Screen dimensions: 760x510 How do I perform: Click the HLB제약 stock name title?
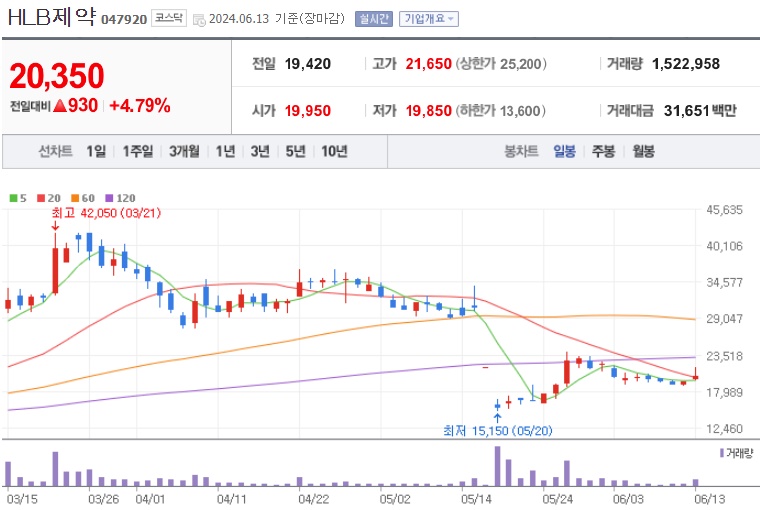51,17
